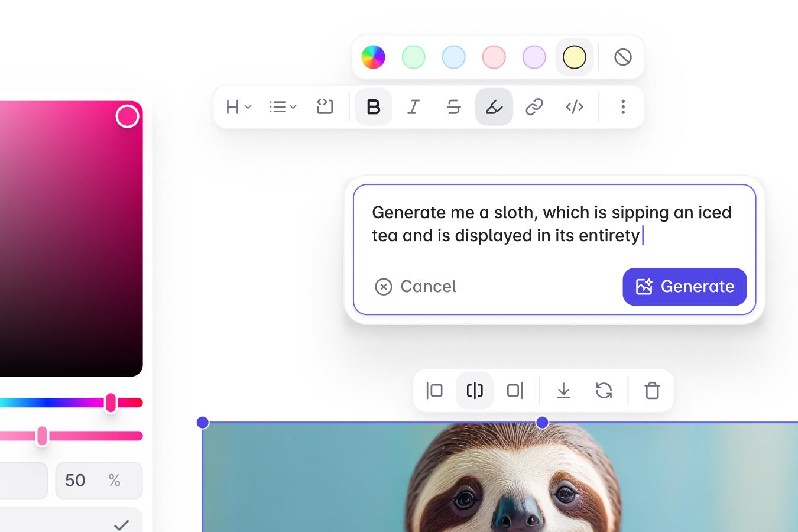Toggle italic text formatting
Viewport: 798px width, 532px height.
(x=413, y=107)
